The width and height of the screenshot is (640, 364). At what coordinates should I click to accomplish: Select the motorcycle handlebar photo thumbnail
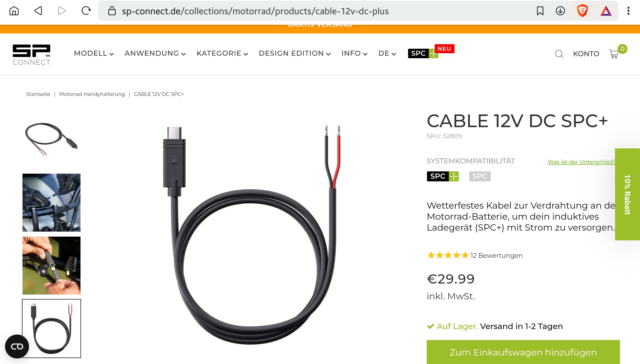[x=51, y=203]
